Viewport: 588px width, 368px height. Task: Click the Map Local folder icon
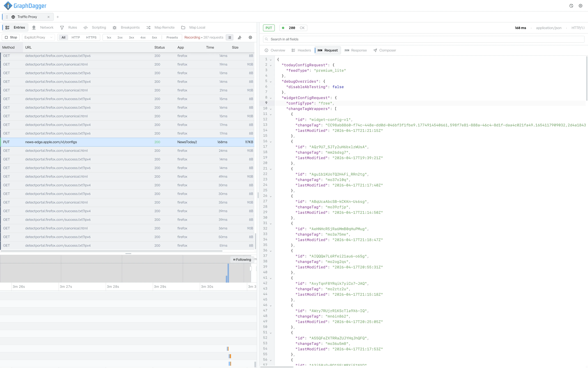(x=183, y=27)
